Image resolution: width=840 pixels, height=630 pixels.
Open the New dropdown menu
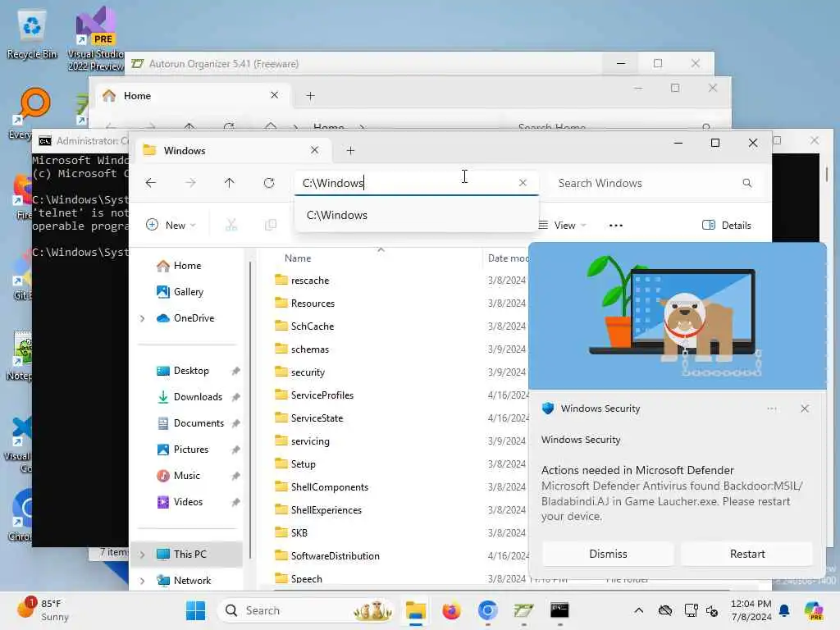tap(171, 225)
